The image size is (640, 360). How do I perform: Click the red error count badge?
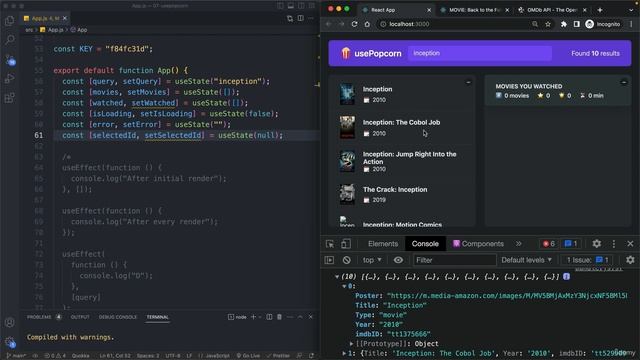549,244
